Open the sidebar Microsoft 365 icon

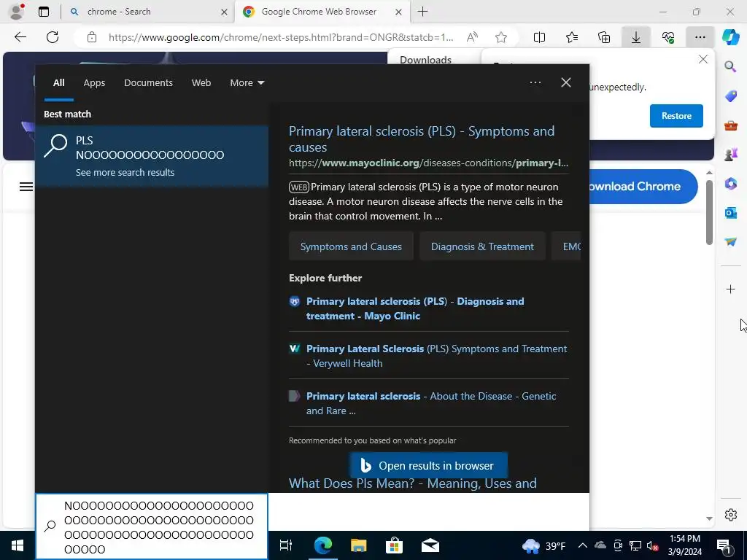coord(731,183)
